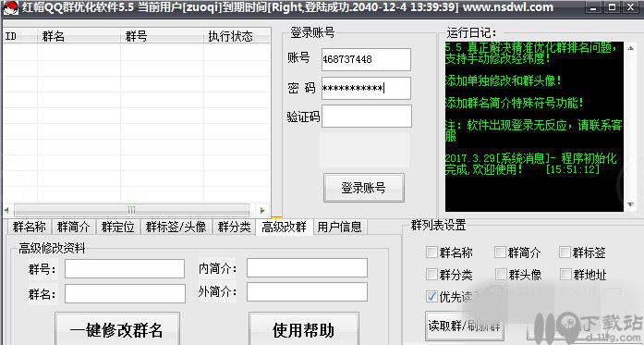This screenshot has height=345, width=644.
Task: Click the 群号 column header
Action: click(x=162, y=36)
